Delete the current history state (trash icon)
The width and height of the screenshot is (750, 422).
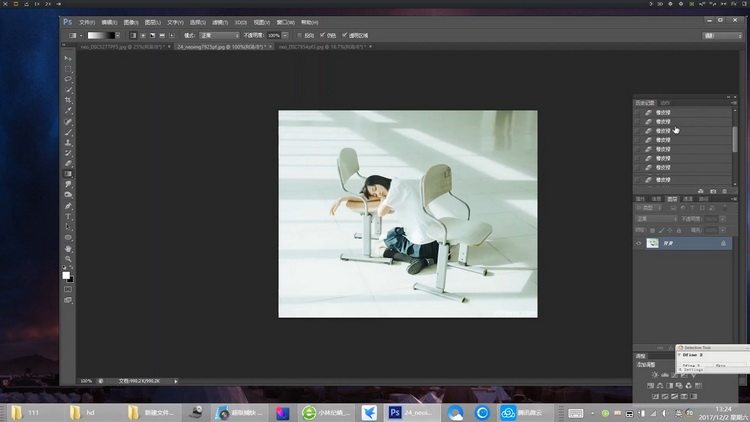pyautogui.click(x=724, y=191)
